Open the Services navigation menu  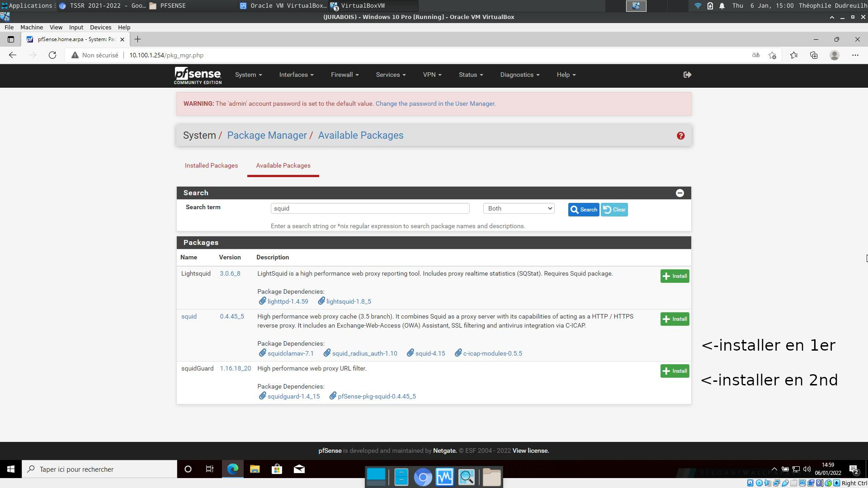point(391,75)
